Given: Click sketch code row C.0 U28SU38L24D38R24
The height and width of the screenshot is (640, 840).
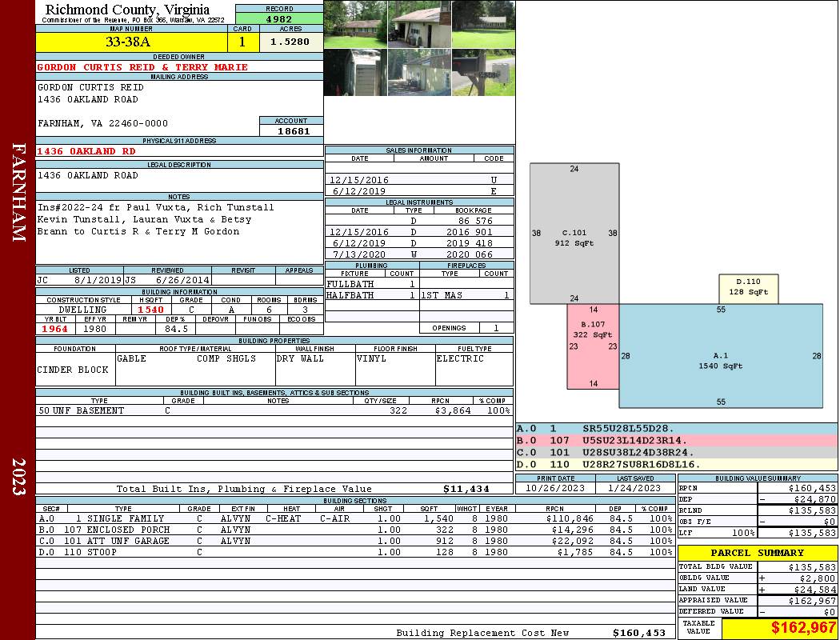Looking at the screenshot, I should 677,452.
